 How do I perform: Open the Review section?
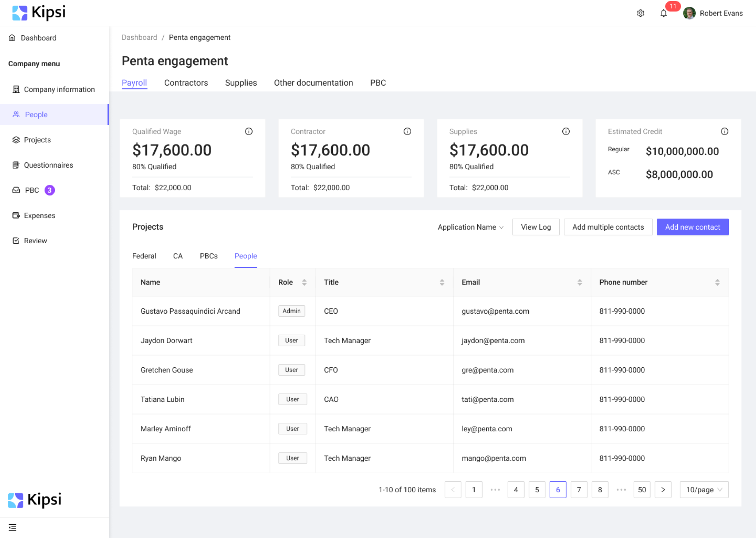35,241
